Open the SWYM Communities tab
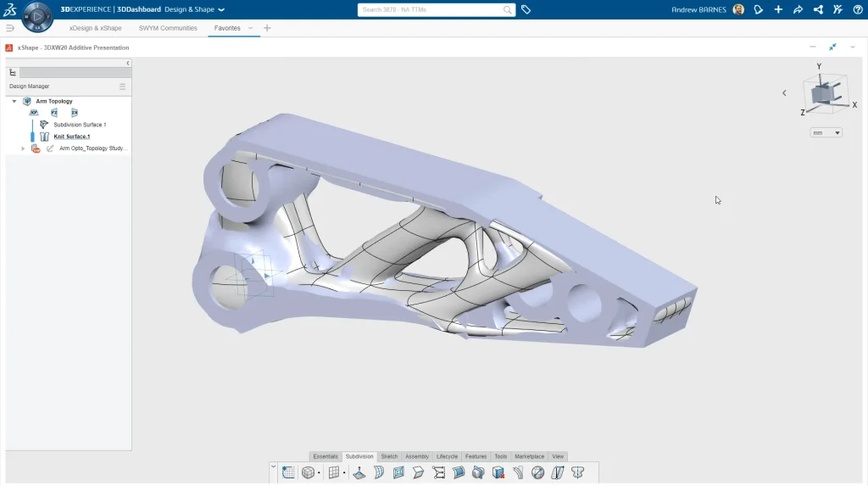 [x=168, y=28]
